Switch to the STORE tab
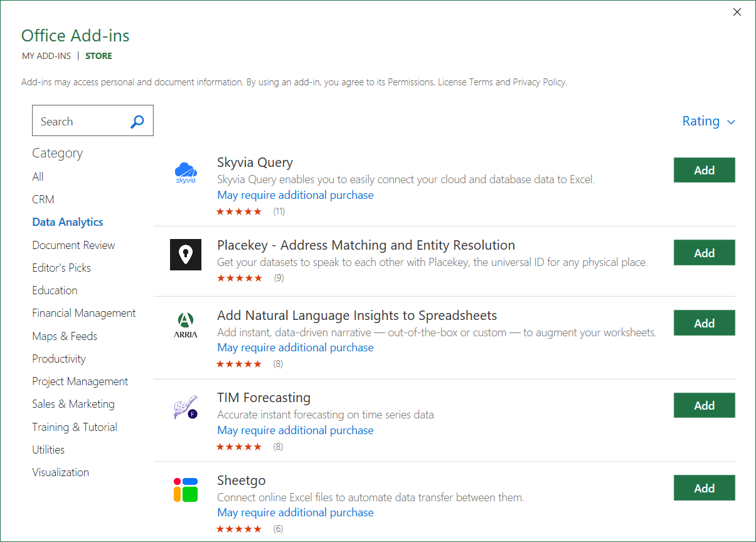This screenshot has width=756, height=542. (98, 56)
